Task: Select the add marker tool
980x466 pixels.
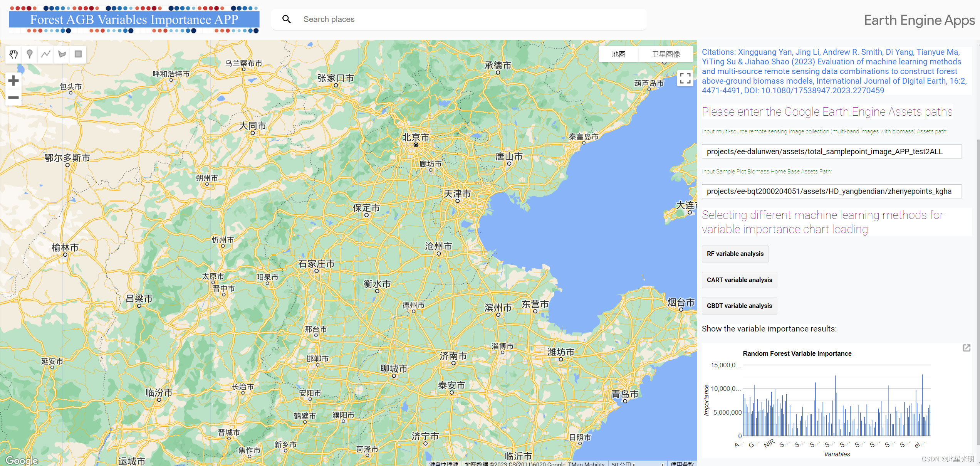Action: pos(30,54)
